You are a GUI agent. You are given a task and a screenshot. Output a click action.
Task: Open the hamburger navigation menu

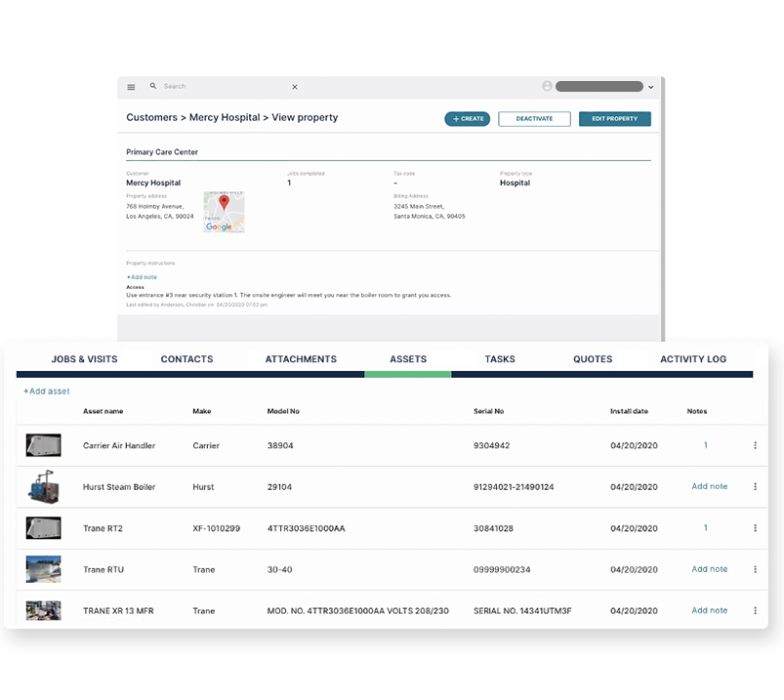pyautogui.click(x=131, y=86)
